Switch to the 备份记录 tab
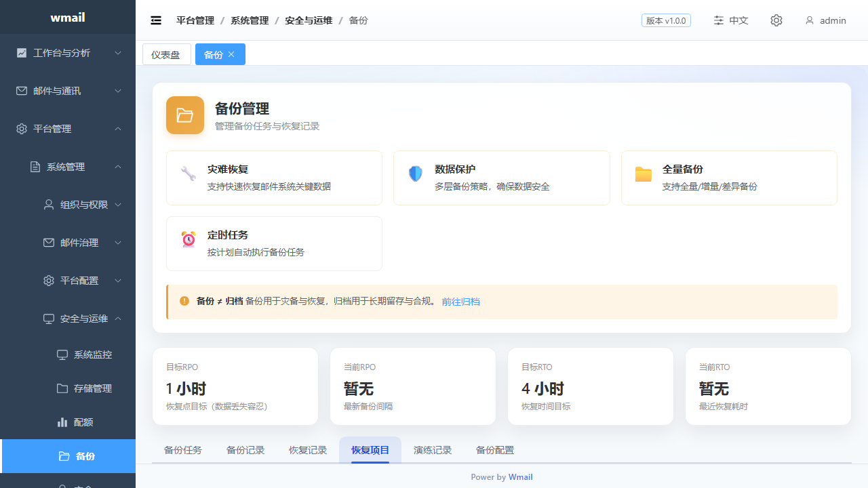 (x=245, y=450)
